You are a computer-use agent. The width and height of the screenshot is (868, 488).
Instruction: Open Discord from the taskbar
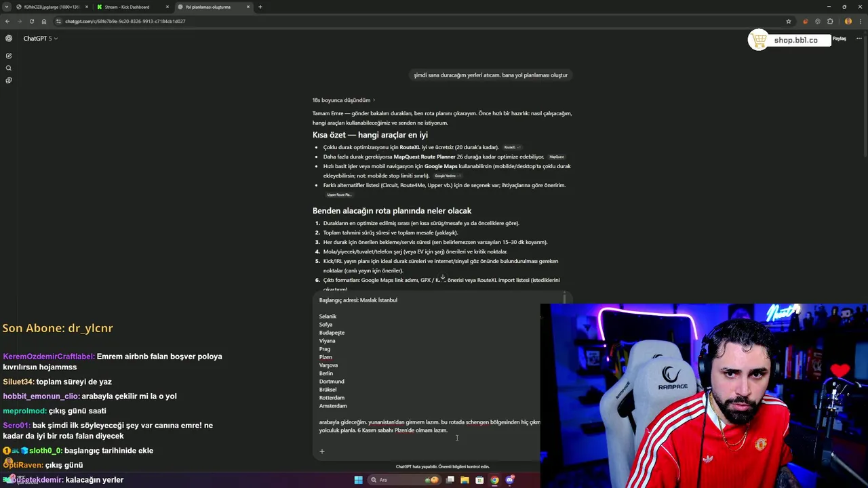[510, 480]
